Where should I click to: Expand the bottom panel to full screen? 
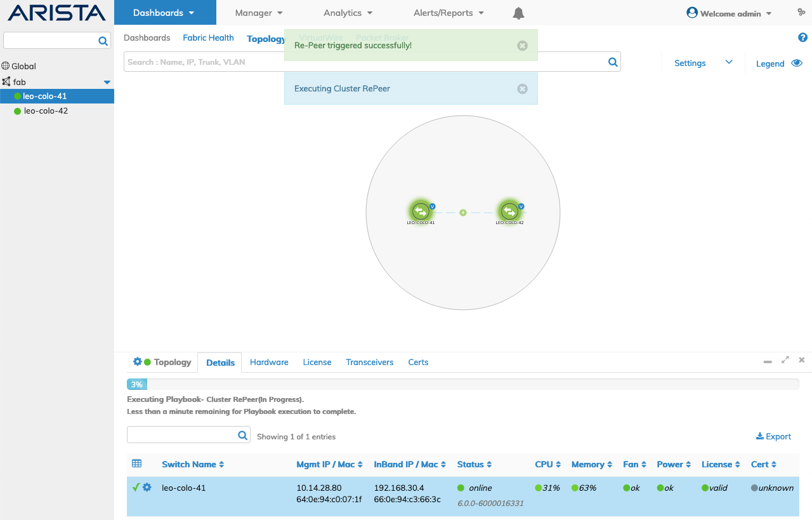point(785,360)
